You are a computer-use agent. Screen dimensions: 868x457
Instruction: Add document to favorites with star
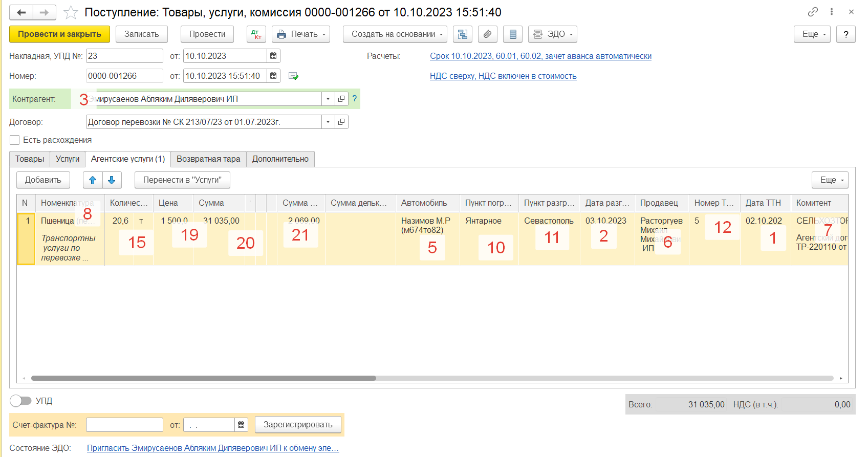[71, 12]
